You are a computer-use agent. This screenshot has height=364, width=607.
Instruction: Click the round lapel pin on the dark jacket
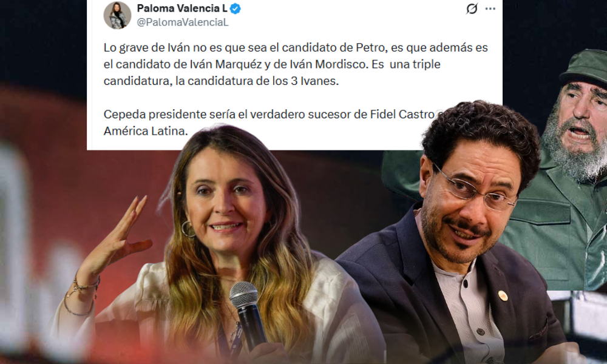click(x=503, y=296)
